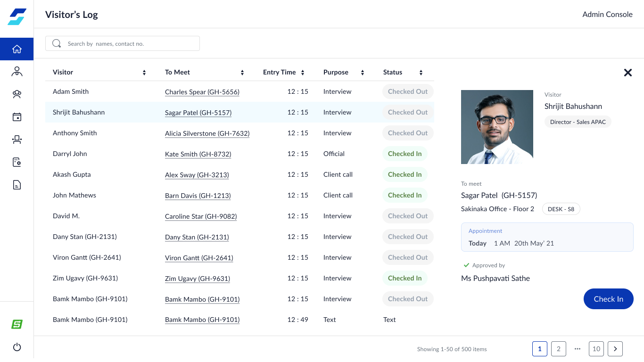Screen dimensions: 644x362
Task: Open Kate Smith (GH-8732) link
Action: [x=198, y=154]
